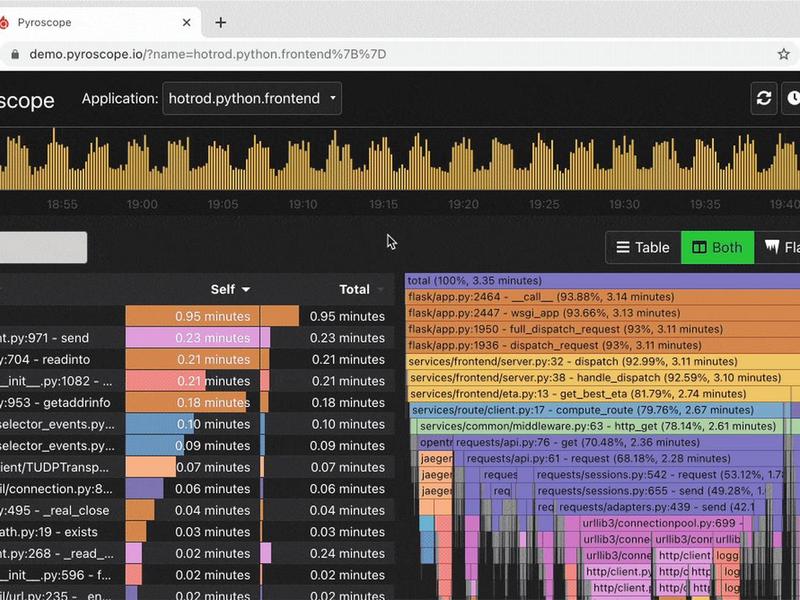Open the clock time range icon

tap(792, 98)
